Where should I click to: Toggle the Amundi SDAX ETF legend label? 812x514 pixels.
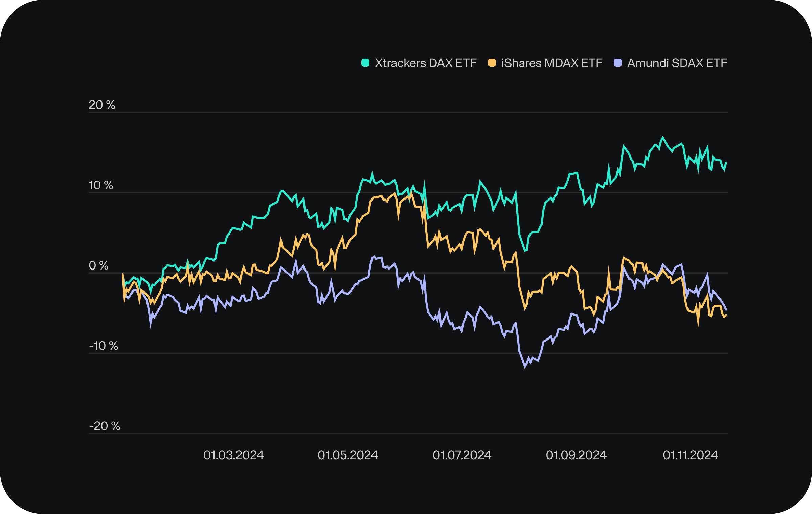tap(677, 63)
